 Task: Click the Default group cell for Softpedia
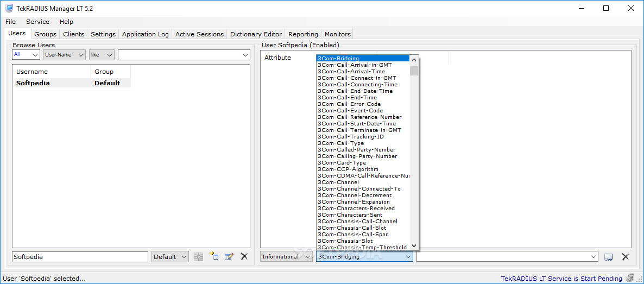click(107, 83)
